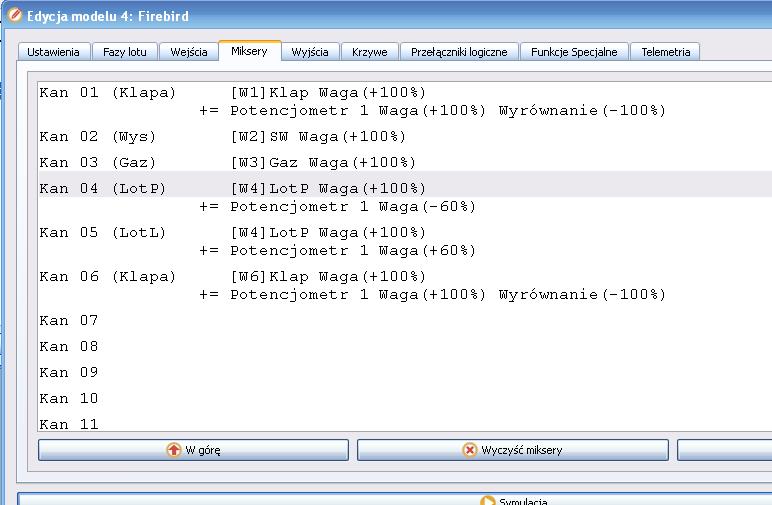Screen dimensions: 772x505
Task: Open the Funkcje Specjalne tab
Action: point(574,52)
